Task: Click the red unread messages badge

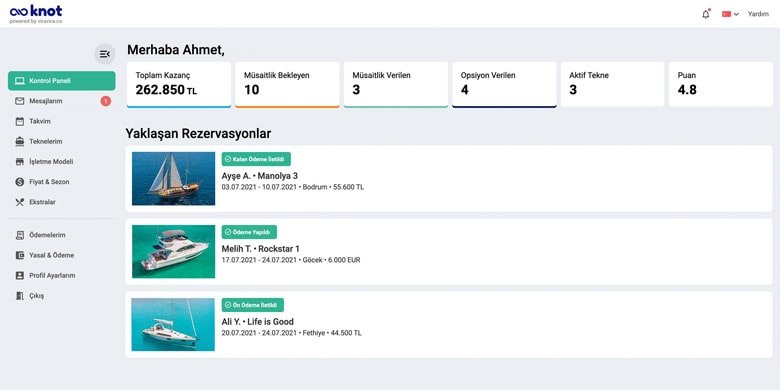Action: pos(105,101)
